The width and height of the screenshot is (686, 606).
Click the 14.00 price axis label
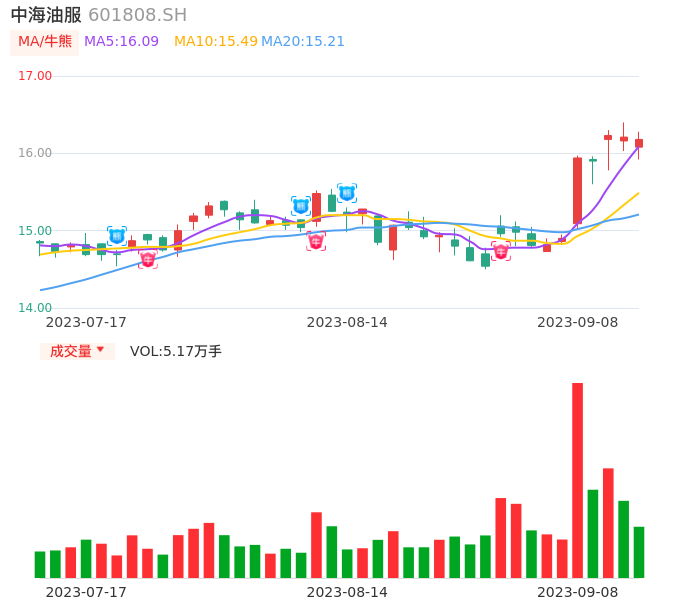35,308
